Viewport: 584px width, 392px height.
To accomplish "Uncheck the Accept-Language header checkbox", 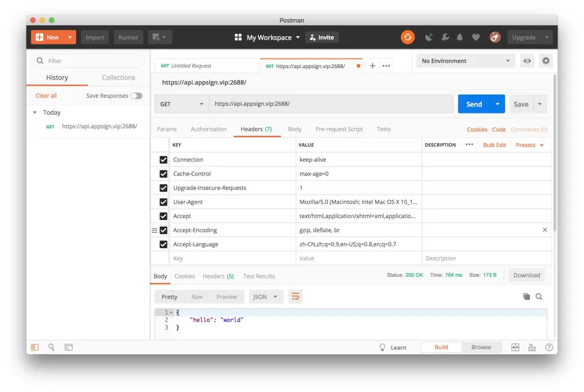I will 163,244.
